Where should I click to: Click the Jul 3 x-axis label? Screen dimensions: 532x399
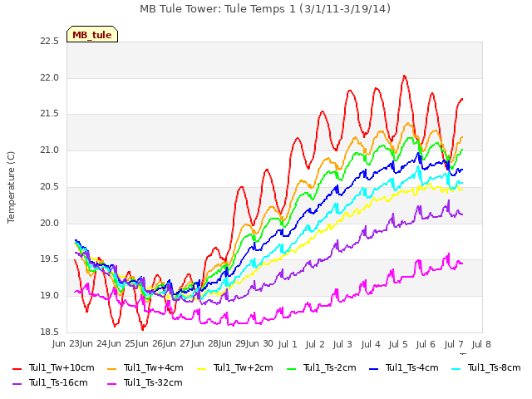pyautogui.click(x=342, y=344)
